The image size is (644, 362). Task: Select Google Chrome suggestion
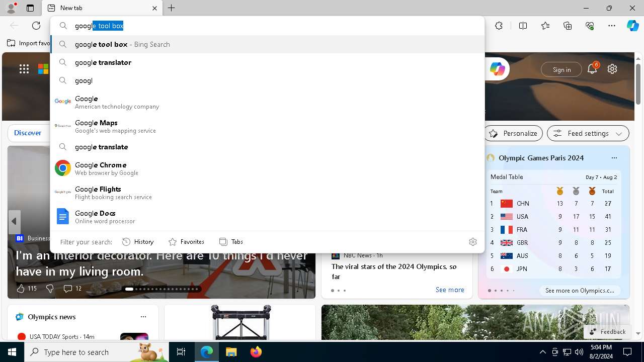[x=268, y=168]
